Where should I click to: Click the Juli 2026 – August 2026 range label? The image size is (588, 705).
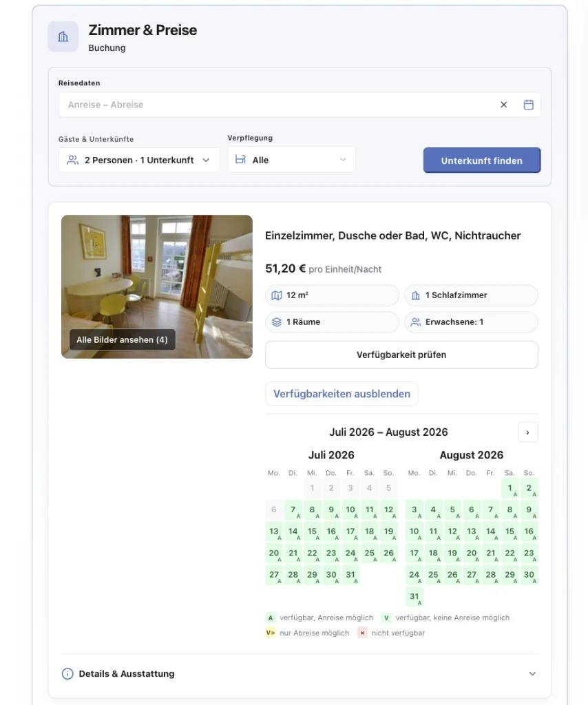point(388,432)
